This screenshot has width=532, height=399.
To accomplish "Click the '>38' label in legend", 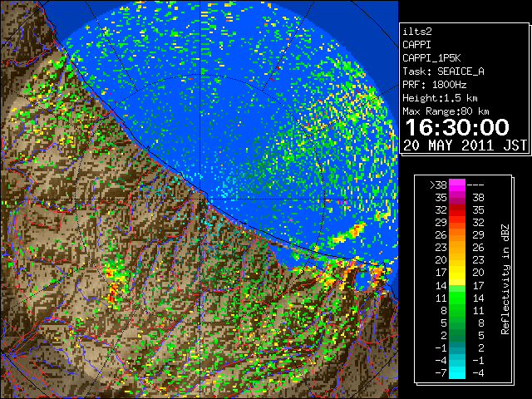I will click(x=438, y=185).
